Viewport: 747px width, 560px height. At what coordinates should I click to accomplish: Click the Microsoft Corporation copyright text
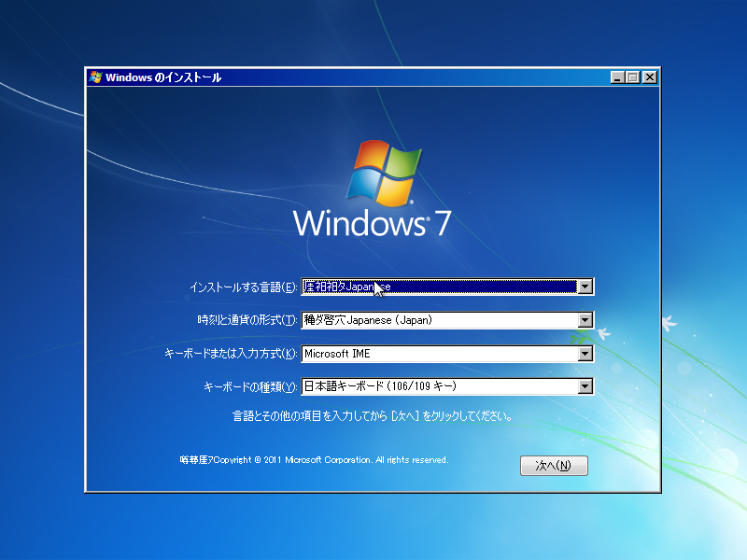(314, 460)
